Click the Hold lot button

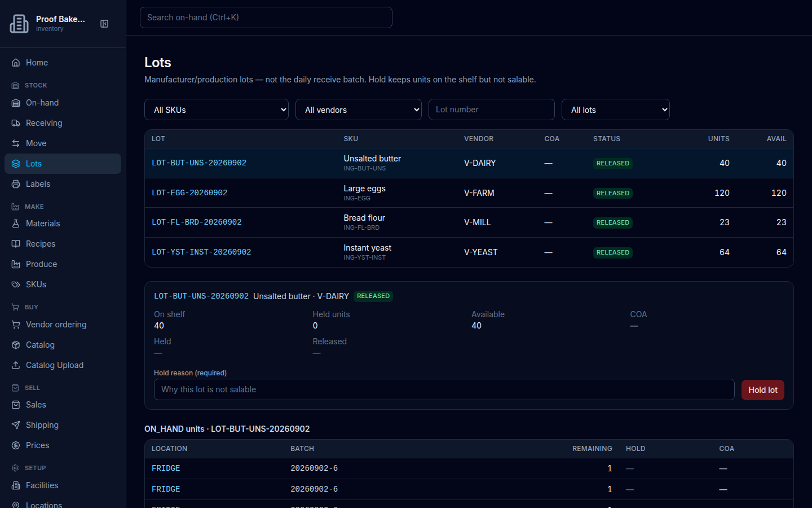tap(762, 390)
